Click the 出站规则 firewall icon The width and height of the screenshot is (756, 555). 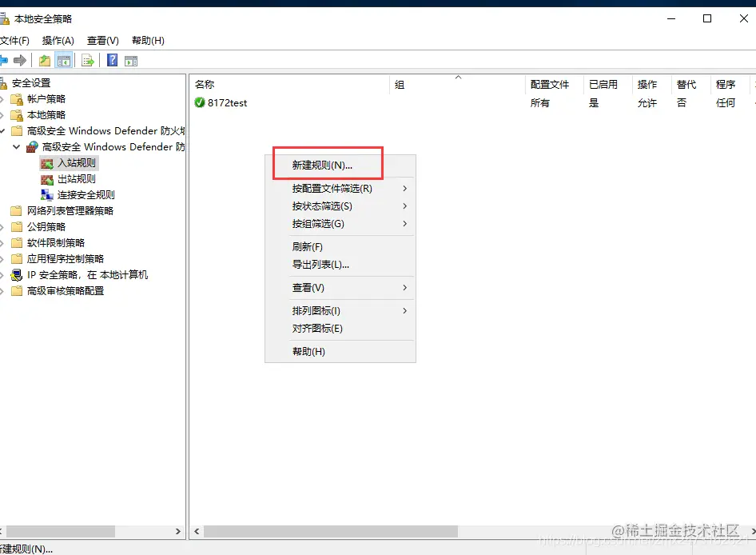point(47,179)
